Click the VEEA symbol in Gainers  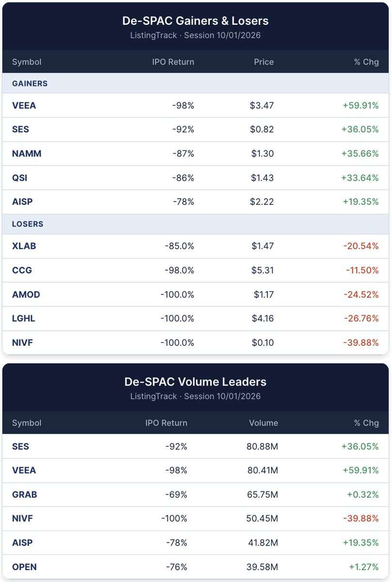pos(24,105)
